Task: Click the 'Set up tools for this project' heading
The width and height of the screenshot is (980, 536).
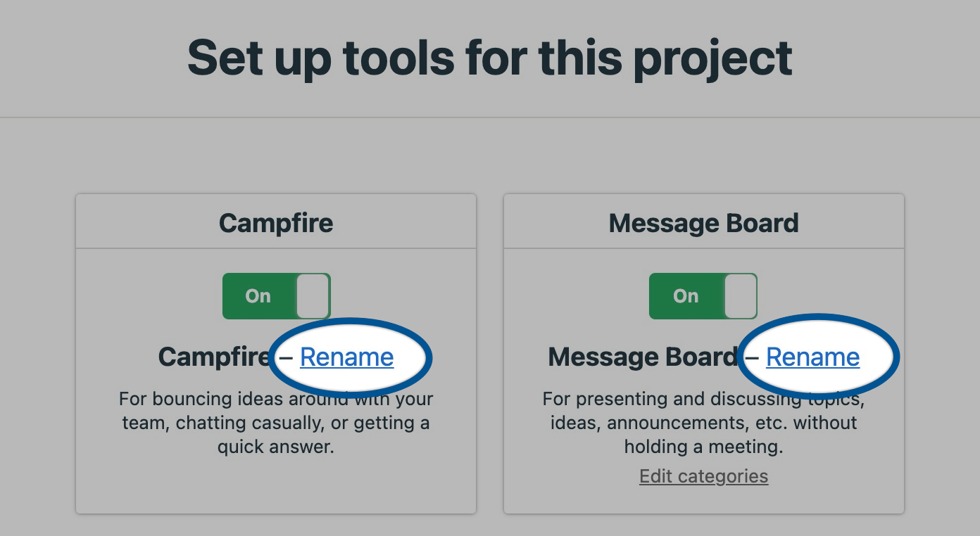Action: 490,58
